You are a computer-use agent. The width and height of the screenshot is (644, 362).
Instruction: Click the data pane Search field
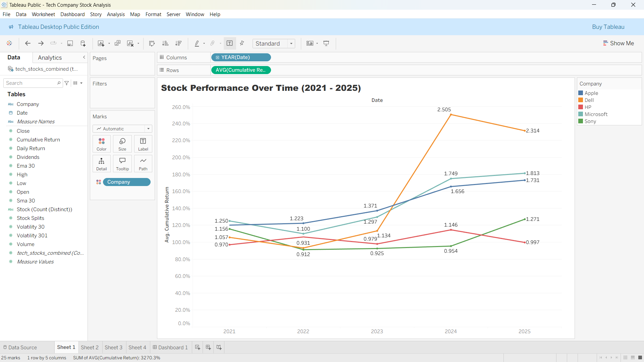pos(33,83)
